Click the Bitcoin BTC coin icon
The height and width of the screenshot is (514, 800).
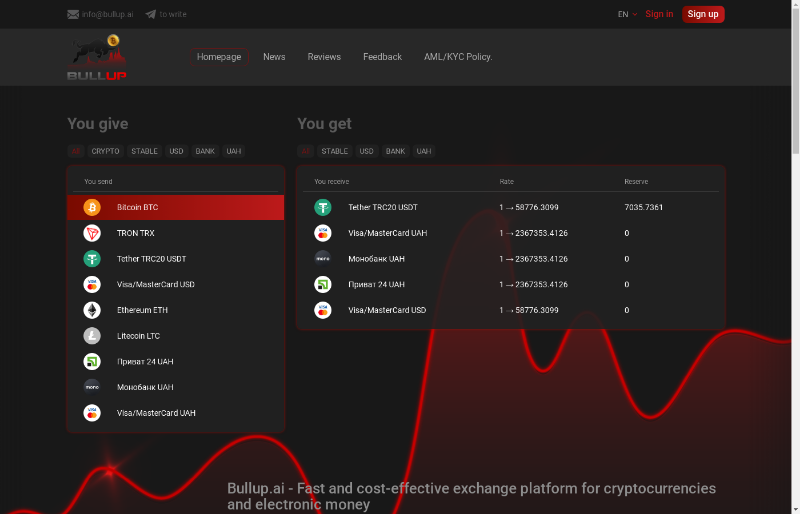92,208
